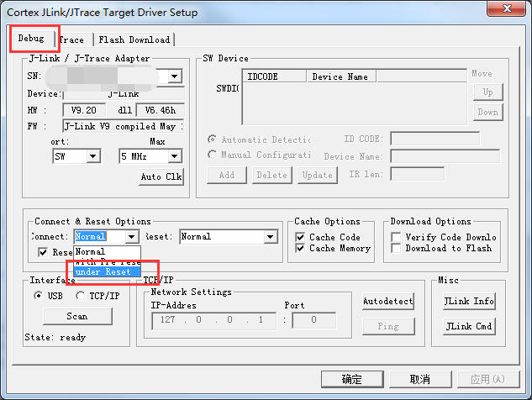Enable Download to Flash checkbox
The image size is (532, 400).
[396, 248]
